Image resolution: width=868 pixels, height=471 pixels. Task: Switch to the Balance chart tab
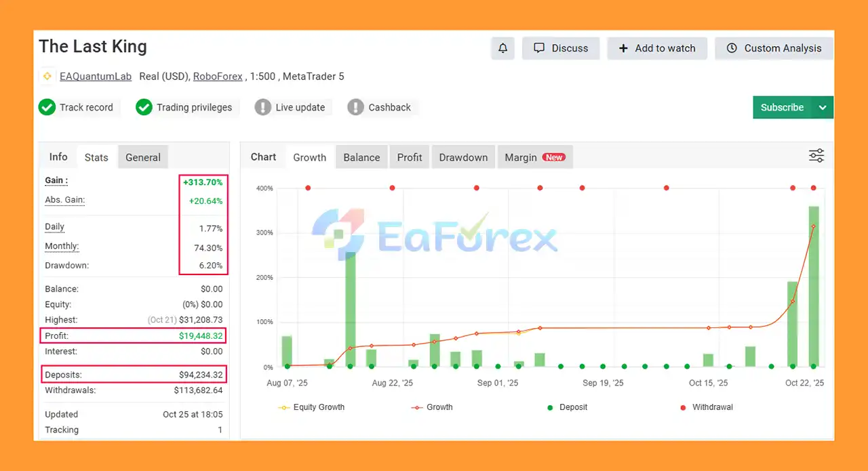click(x=361, y=157)
